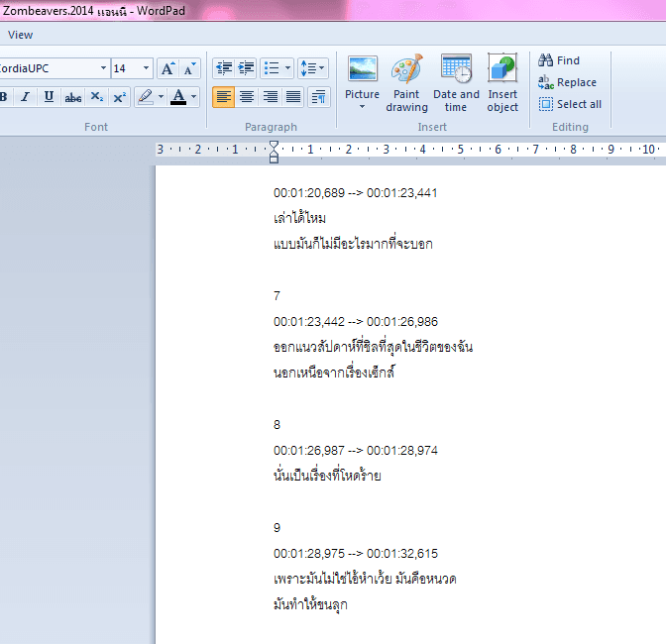Insert a Picture
Image resolution: width=666 pixels, height=644 pixels.
coord(363,76)
